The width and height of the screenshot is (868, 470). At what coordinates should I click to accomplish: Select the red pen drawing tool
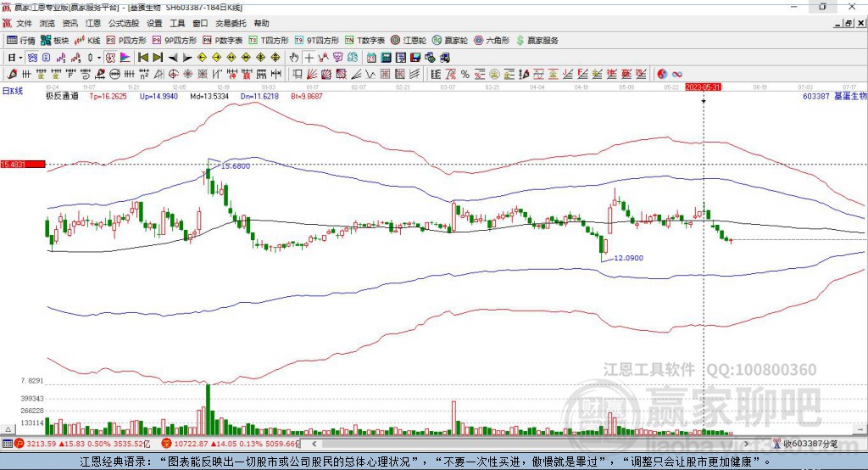click(12, 75)
